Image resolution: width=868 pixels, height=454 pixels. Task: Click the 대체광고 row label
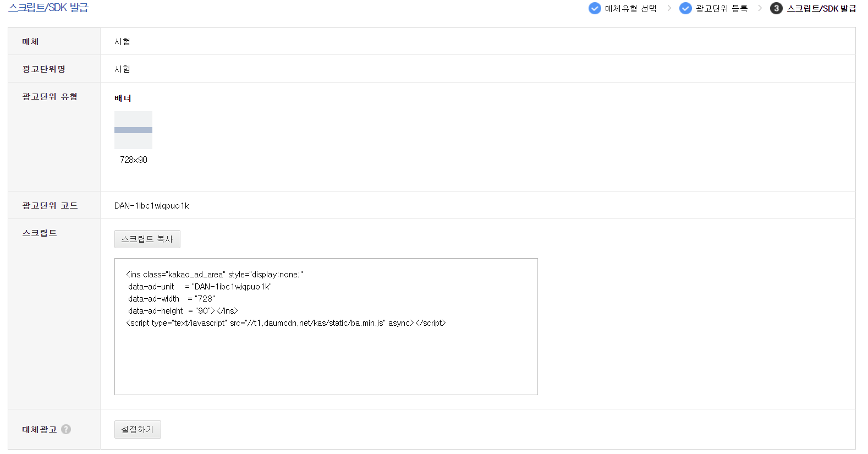[40, 429]
